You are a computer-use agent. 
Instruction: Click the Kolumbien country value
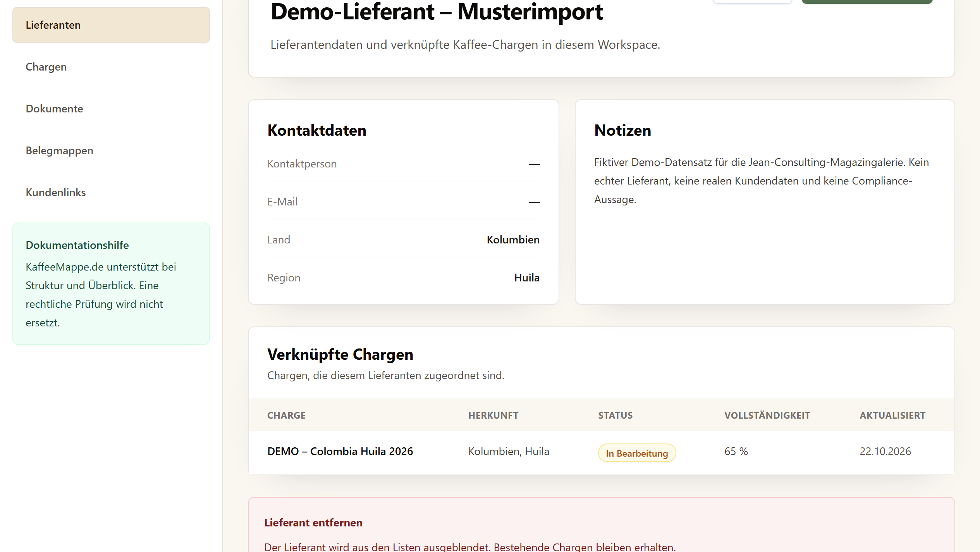pos(513,240)
